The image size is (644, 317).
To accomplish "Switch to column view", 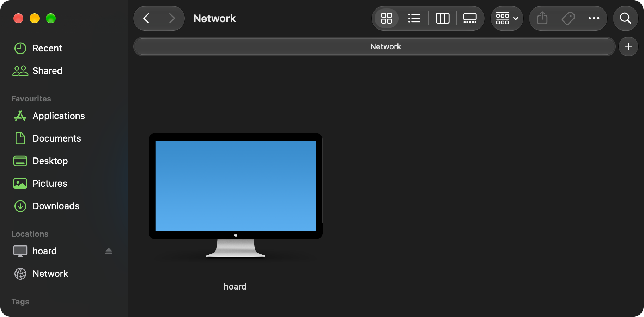I will 443,18.
